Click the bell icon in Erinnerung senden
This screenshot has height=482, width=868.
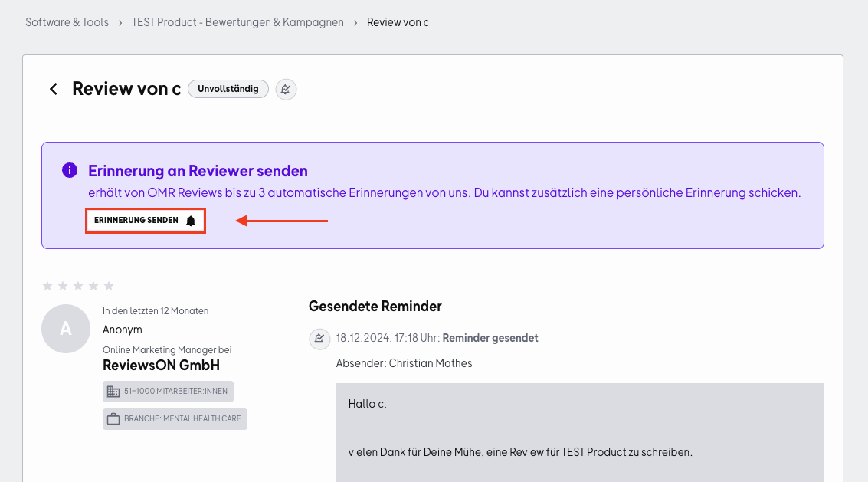point(191,221)
